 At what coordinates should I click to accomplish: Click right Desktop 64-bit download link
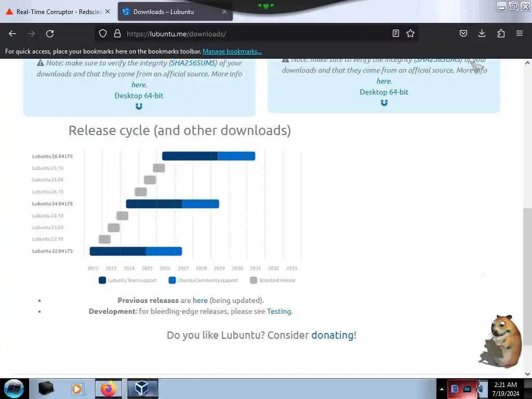coord(384,92)
